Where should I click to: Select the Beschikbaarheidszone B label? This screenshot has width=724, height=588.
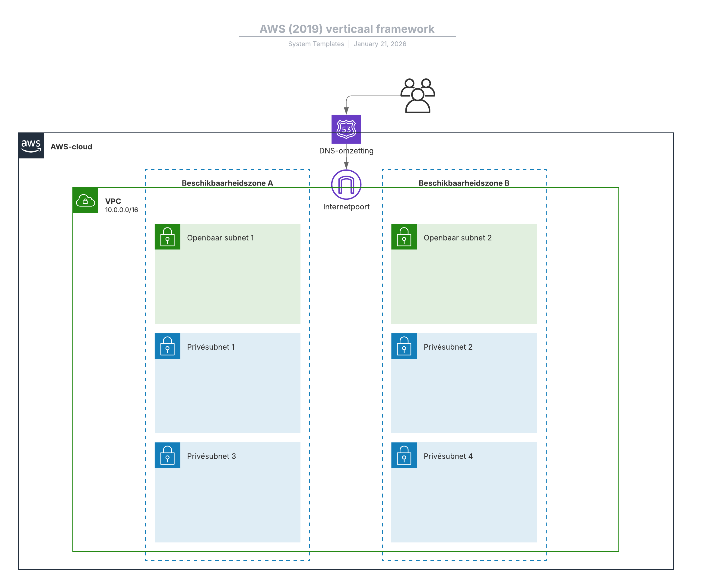[464, 183]
